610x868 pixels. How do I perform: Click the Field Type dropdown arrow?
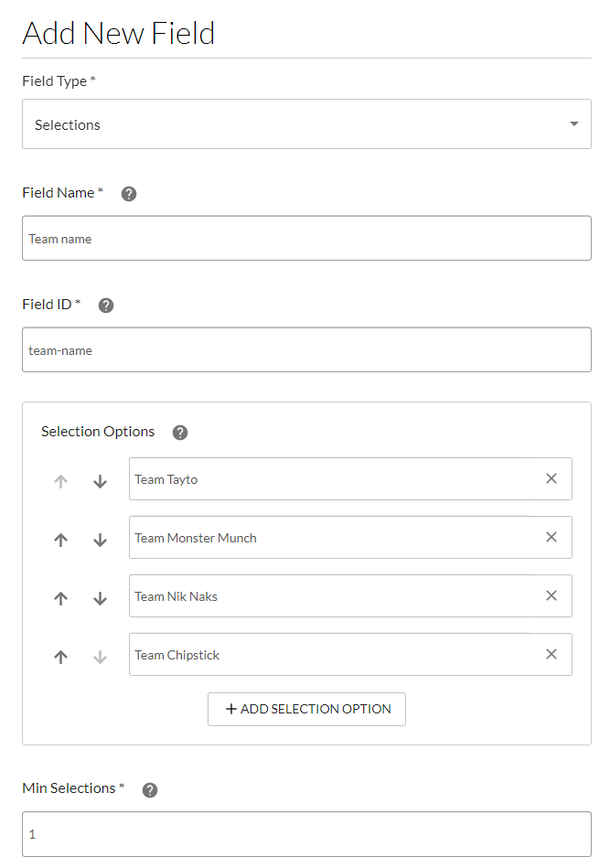click(573, 123)
